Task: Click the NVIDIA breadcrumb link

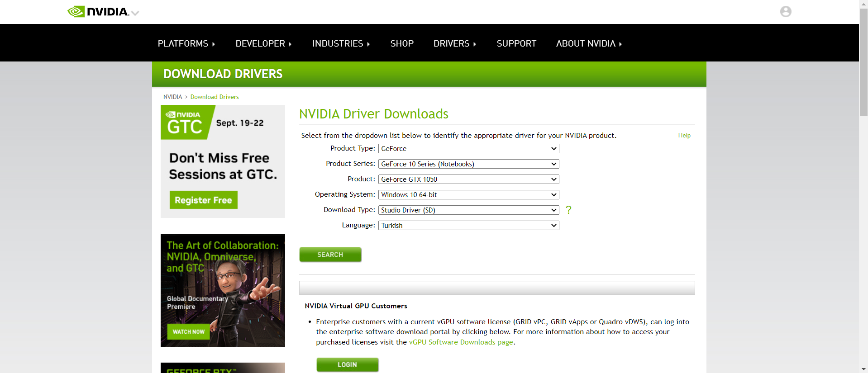Action: 172,97
